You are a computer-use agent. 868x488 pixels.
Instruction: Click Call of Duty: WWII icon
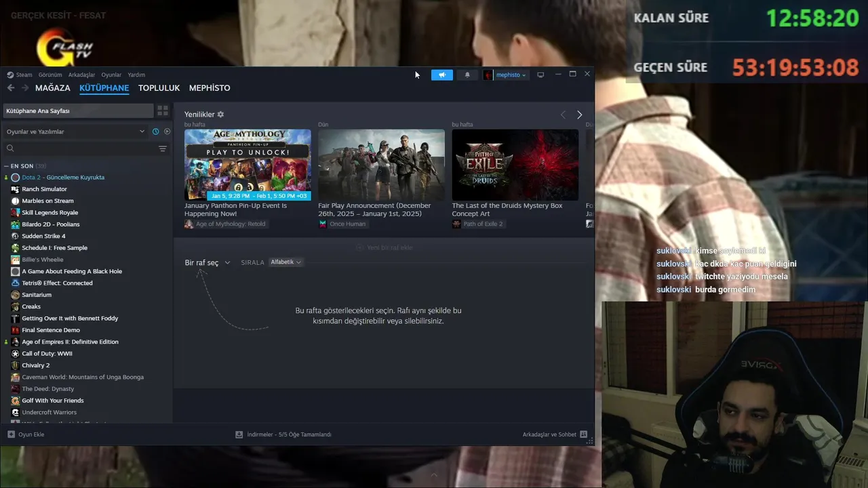pyautogui.click(x=16, y=354)
